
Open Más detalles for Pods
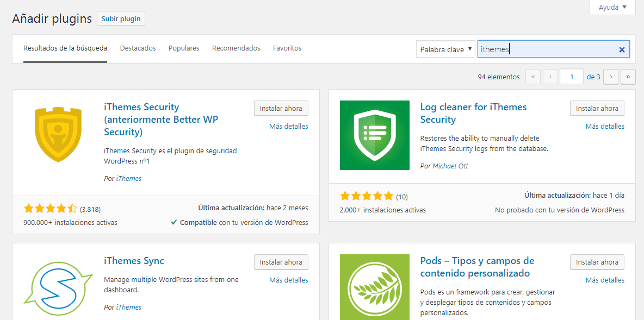pos(605,280)
